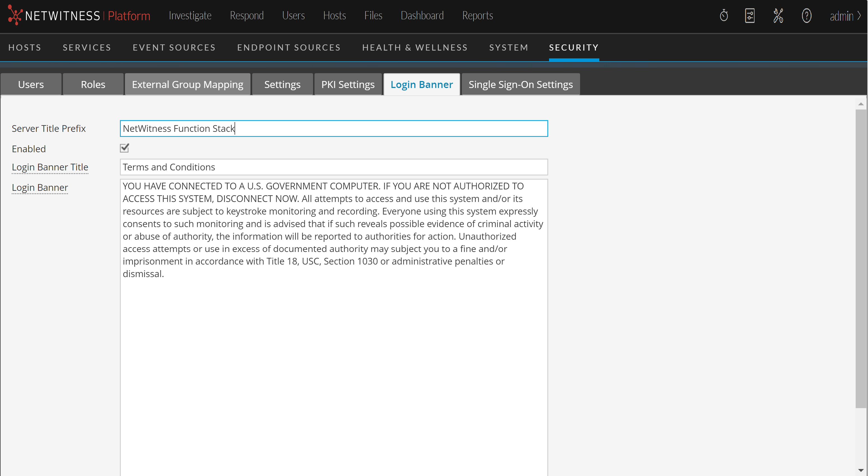Expand the admin user menu
Image resolution: width=868 pixels, height=476 pixels.
tap(845, 16)
